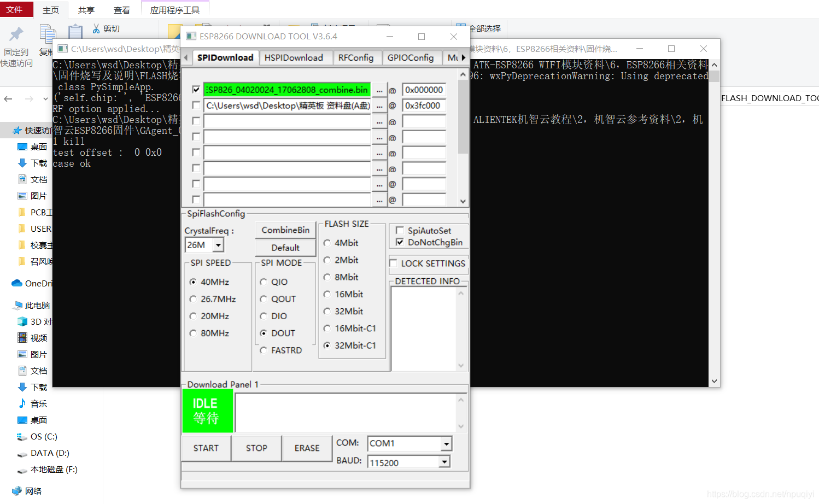Click the This PC computer icon
Image resolution: width=819 pixels, height=504 pixels.
(17, 305)
